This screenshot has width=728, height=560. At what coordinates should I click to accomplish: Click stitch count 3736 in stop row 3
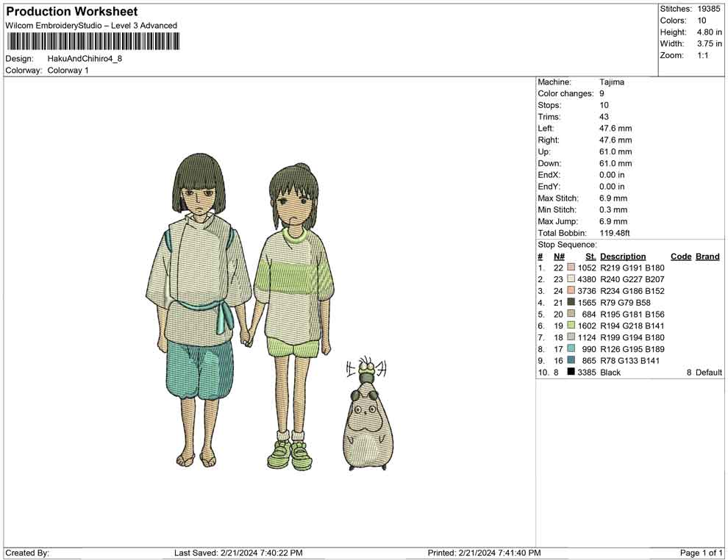click(x=586, y=290)
